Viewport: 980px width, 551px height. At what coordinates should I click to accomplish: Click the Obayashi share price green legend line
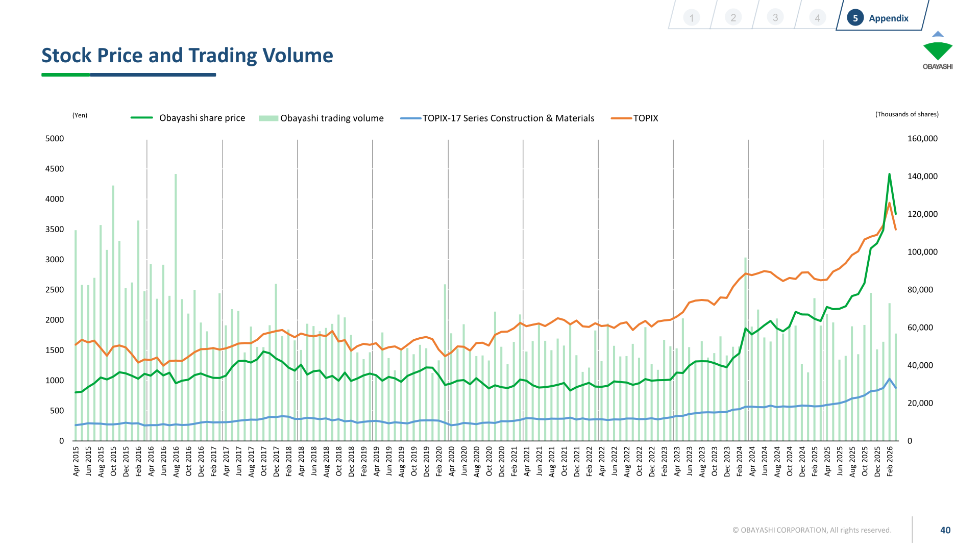click(x=142, y=118)
